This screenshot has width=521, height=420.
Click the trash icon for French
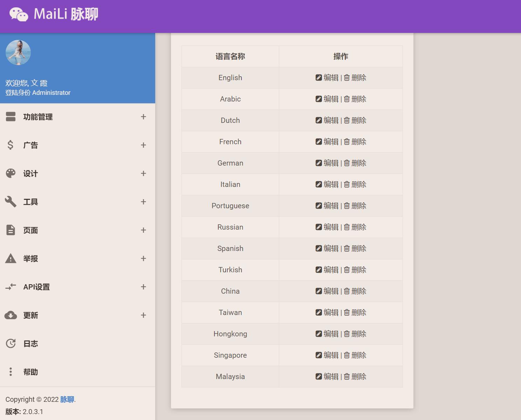tap(347, 142)
